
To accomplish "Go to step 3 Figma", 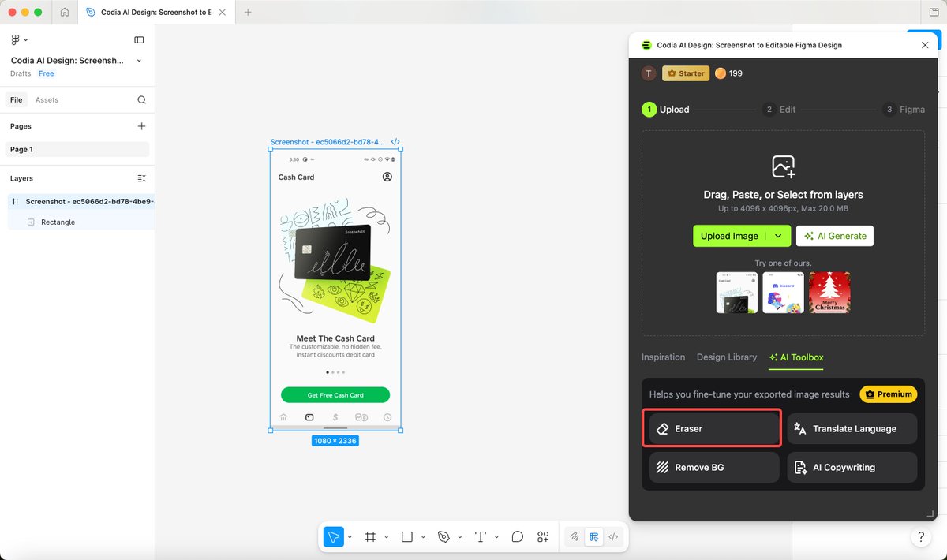I will [904, 110].
